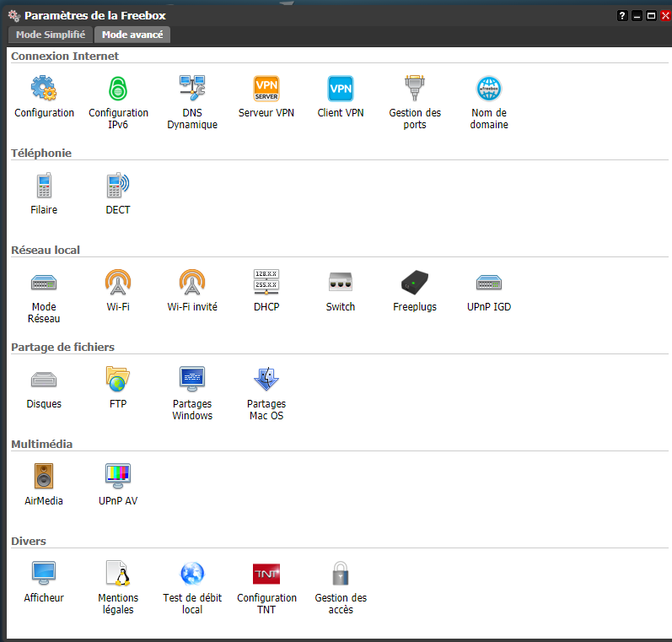
Task: Click the Divers section heading
Action: tap(29, 542)
